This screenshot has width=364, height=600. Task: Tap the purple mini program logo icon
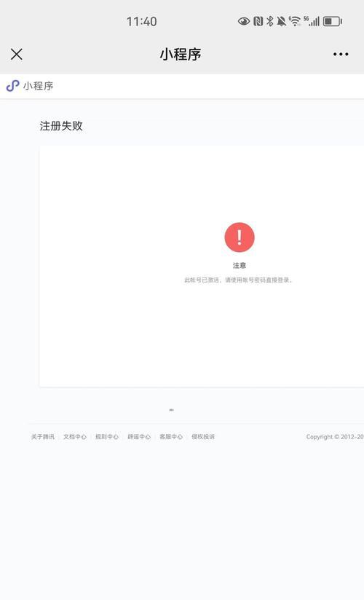point(12,86)
